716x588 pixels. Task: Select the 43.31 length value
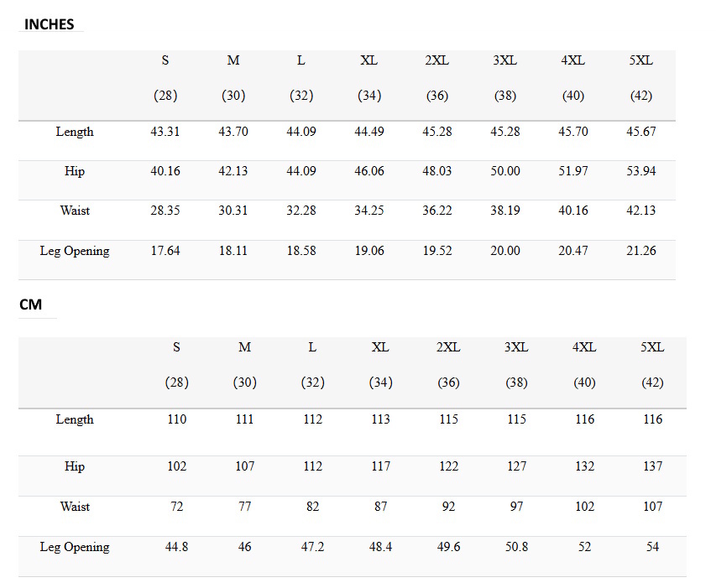click(x=165, y=132)
